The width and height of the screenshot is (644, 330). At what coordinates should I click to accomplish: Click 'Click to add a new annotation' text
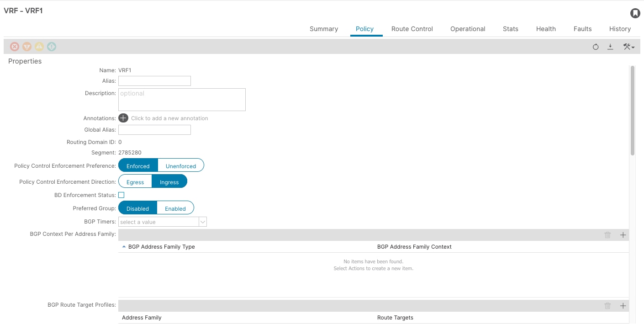pyautogui.click(x=169, y=118)
